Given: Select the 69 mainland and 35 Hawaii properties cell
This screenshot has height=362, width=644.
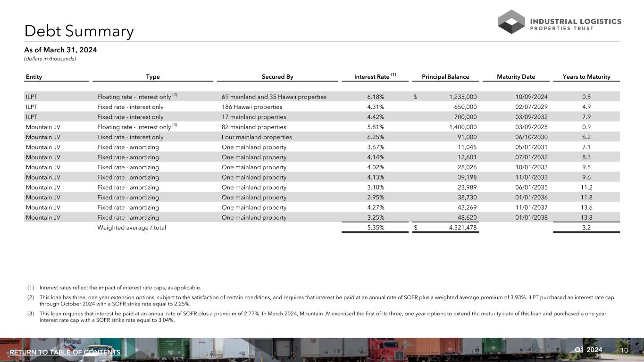Looking at the screenshot, I should pos(274,97).
